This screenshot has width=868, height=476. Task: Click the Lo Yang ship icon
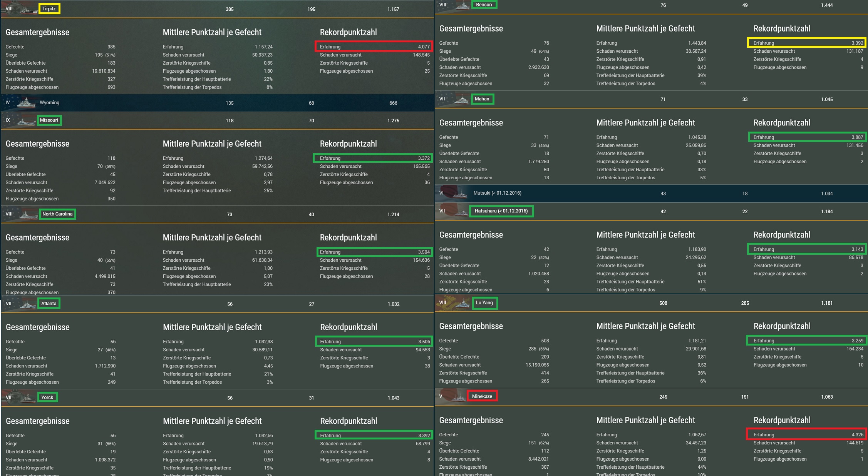click(461, 303)
